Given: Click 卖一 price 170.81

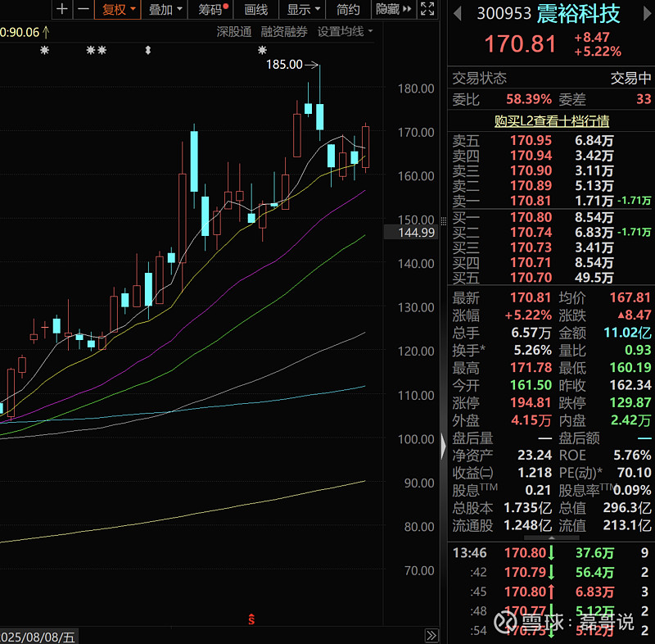Looking at the screenshot, I should [x=531, y=201].
